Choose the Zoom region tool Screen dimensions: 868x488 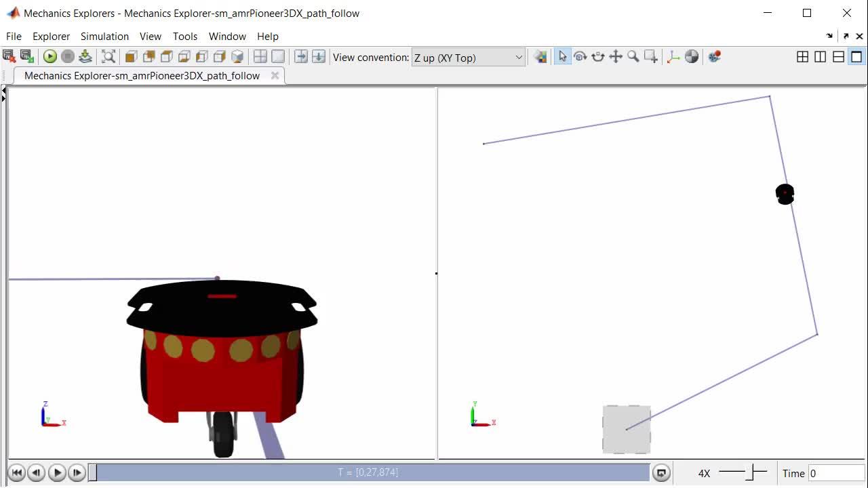[650, 57]
